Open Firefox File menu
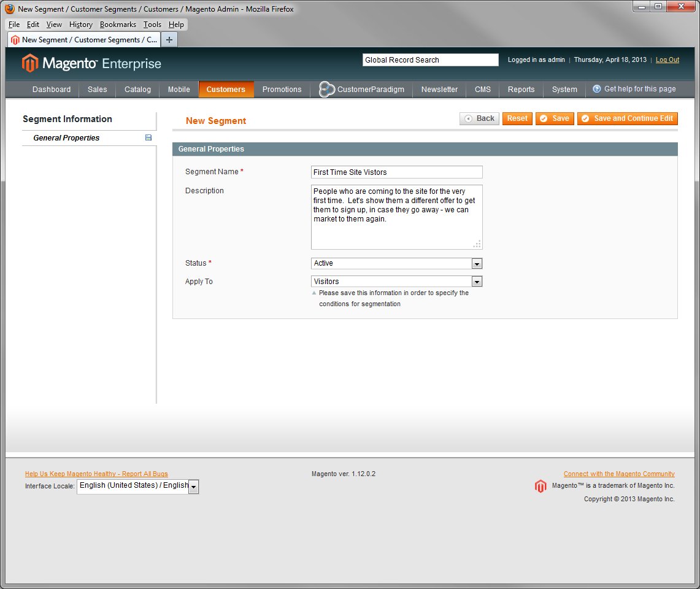The height and width of the screenshot is (589, 700). pos(14,25)
